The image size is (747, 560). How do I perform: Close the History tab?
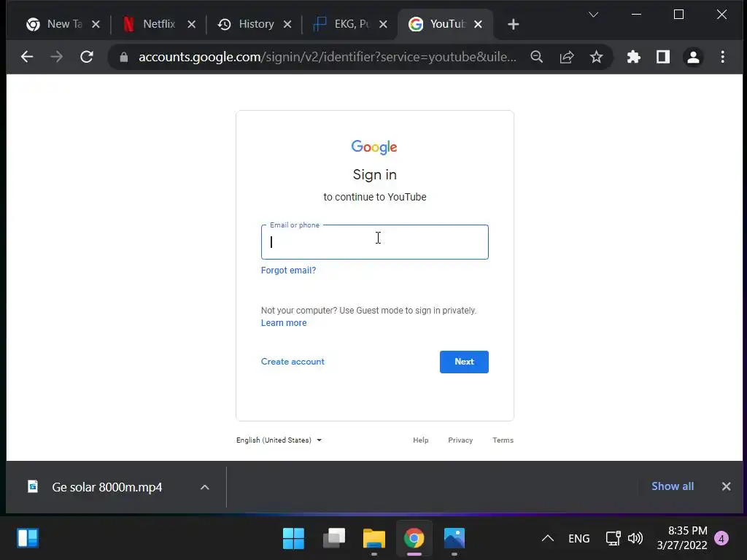pyautogui.click(x=287, y=24)
